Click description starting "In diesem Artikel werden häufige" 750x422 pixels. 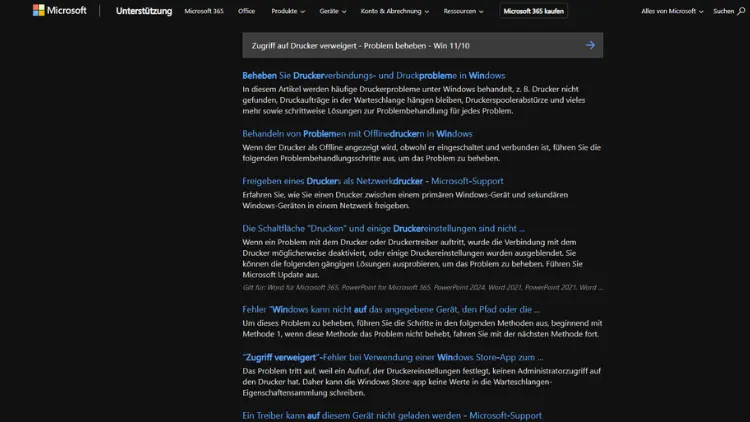[x=414, y=100]
